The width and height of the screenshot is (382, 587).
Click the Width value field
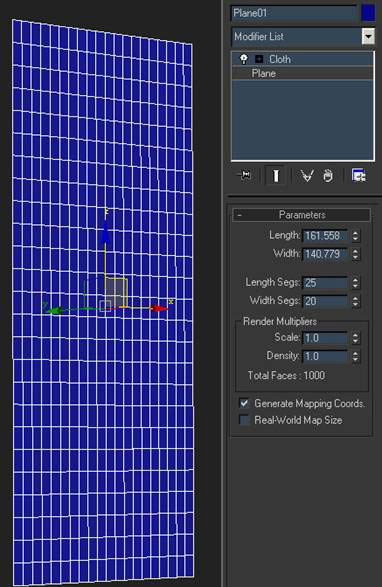click(325, 254)
